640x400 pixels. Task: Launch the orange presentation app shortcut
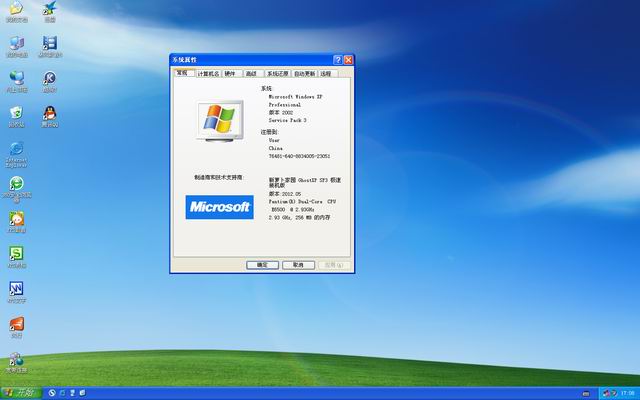[x=17, y=327]
